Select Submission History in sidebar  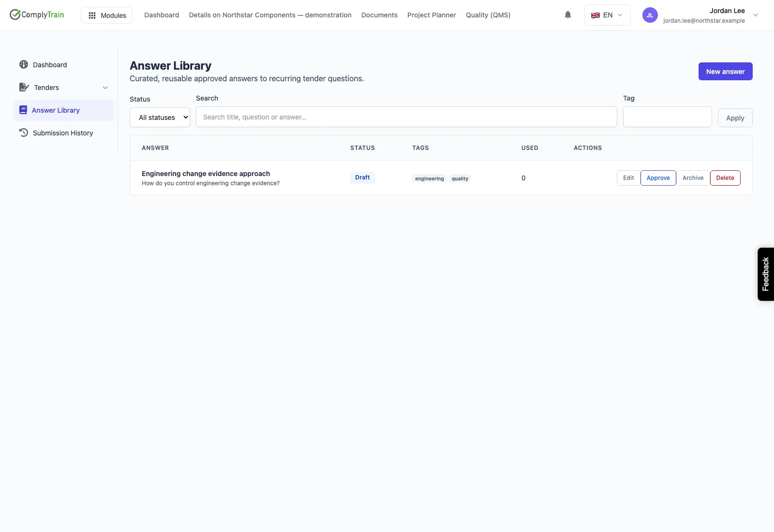tap(63, 133)
